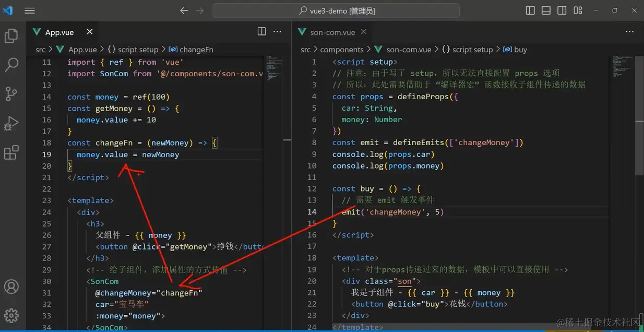Screen dimensions: 644x332
Task: Click 'money.value = newMoney' code line
Action: [128, 155]
